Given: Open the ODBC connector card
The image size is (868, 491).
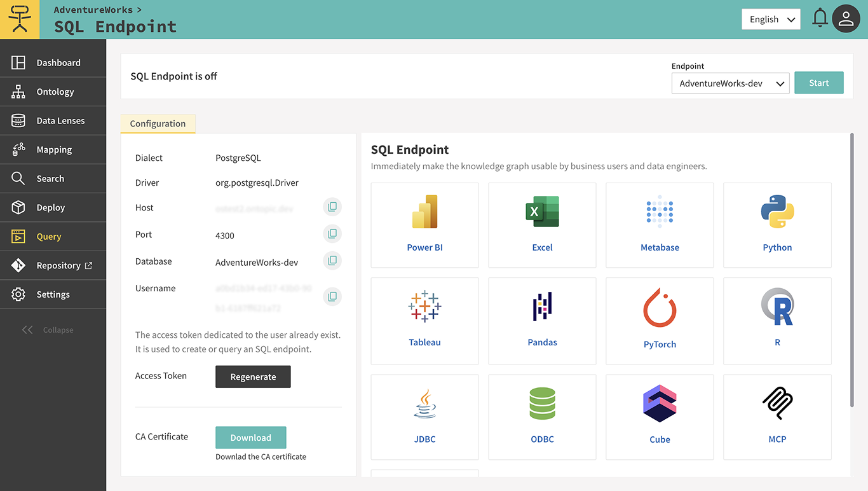Looking at the screenshot, I should pyautogui.click(x=542, y=417).
